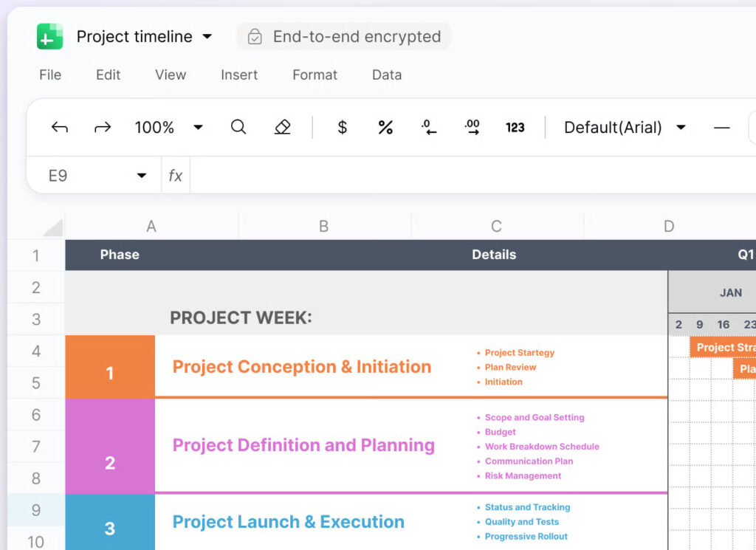The height and width of the screenshot is (550, 756).
Task: Expand the Project timeline title dropdown
Action: coord(207,36)
